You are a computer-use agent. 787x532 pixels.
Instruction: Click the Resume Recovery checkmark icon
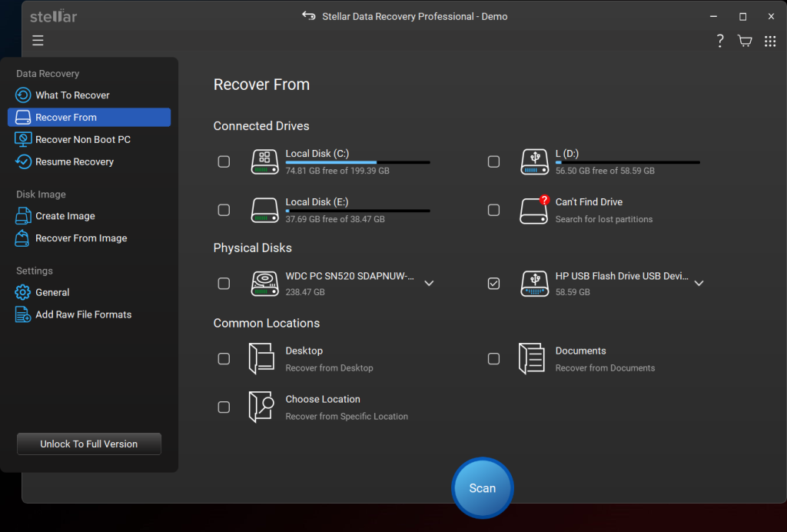tap(22, 161)
